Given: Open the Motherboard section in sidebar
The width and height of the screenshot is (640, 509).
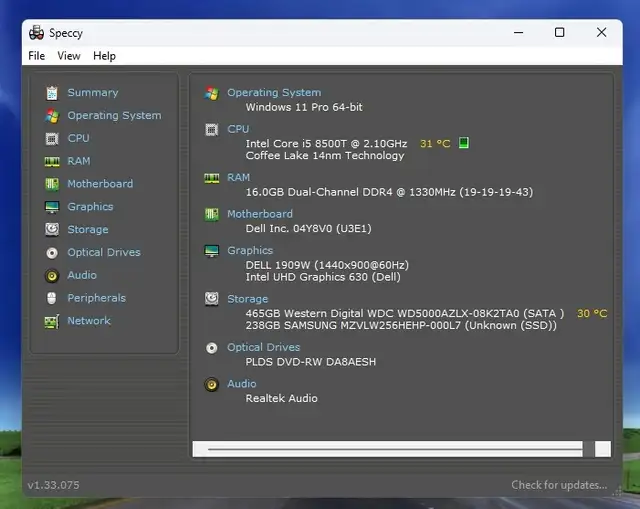Looking at the screenshot, I should point(100,184).
